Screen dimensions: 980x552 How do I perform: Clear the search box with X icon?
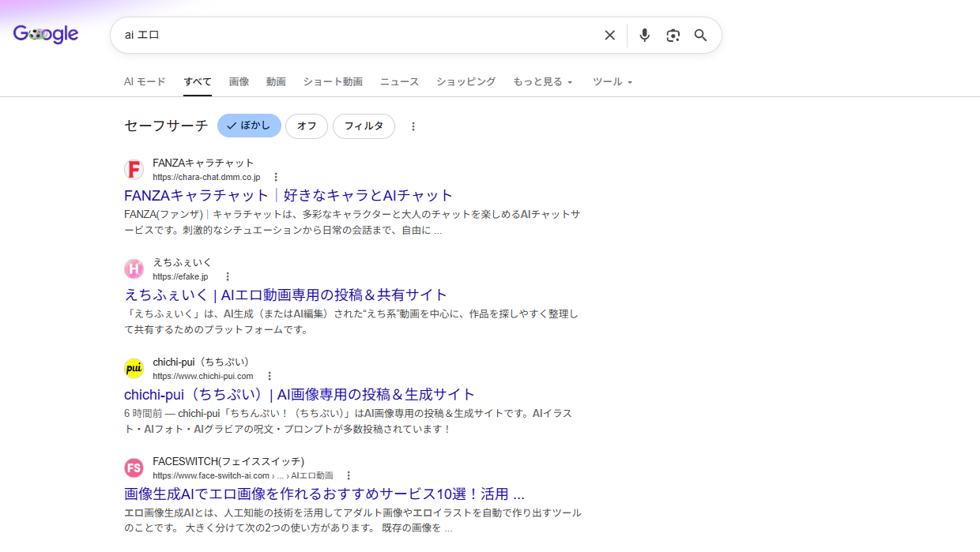click(609, 35)
